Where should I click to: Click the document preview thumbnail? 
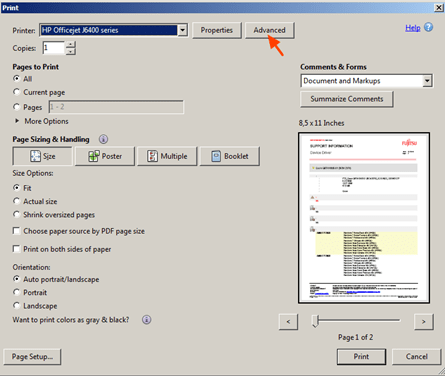(x=364, y=218)
